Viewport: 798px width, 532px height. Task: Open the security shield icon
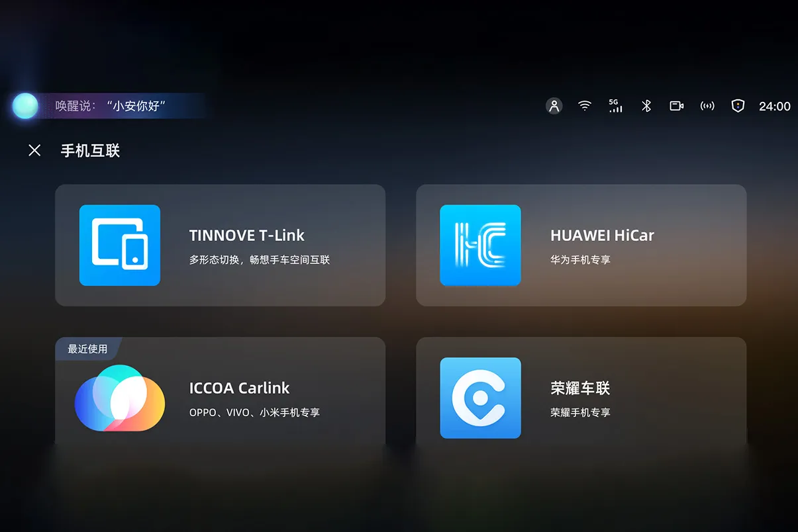(x=738, y=106)
